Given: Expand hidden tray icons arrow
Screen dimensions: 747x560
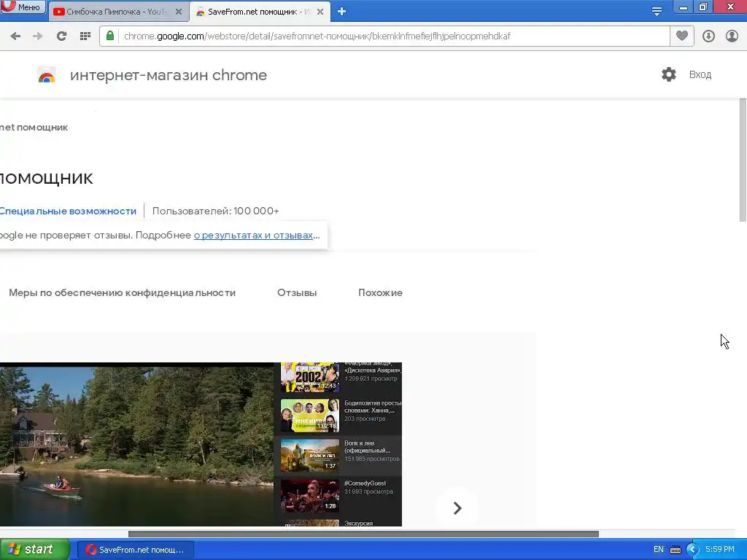Looking at the screenshot, I should (692, 550).
